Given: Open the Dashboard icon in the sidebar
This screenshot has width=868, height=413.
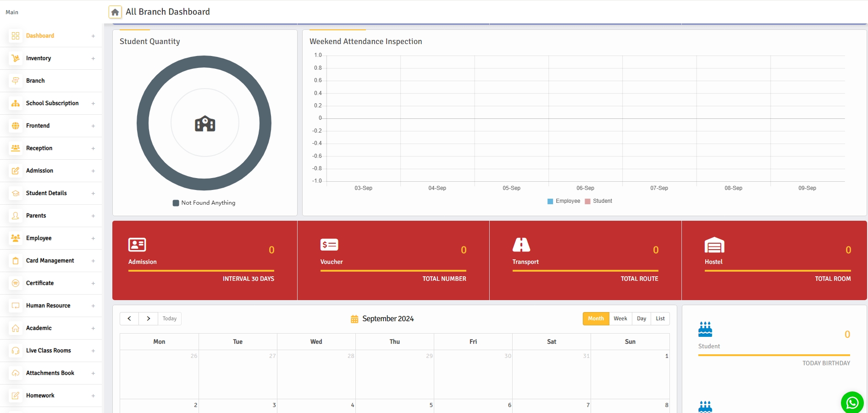Looking at the screenshot, I should click(x=15, y=35).
